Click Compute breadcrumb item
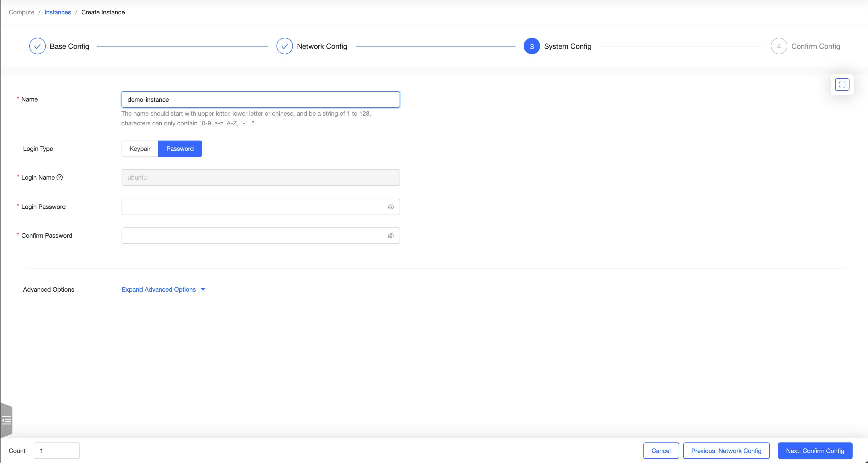 pos(21,12)
